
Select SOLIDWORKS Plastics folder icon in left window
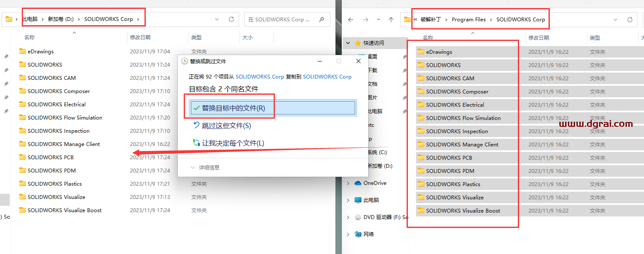coord(23,184)
